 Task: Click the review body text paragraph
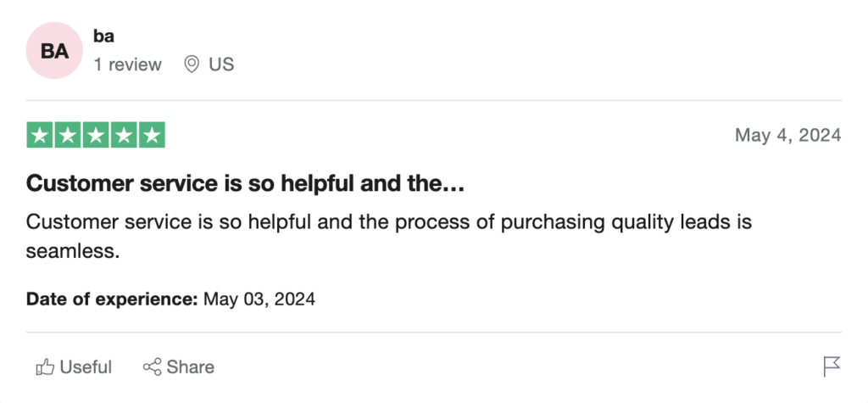tap(389, 237)
